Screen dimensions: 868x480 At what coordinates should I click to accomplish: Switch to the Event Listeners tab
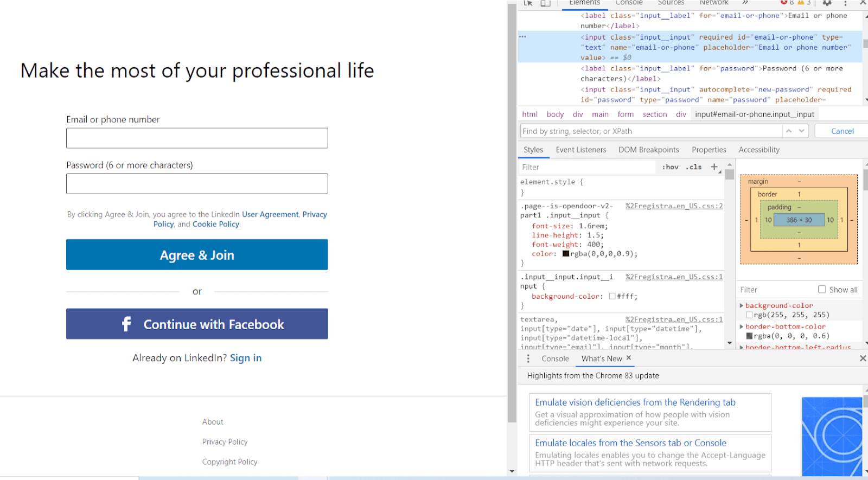pyautogui.click(x=580, y=150)
